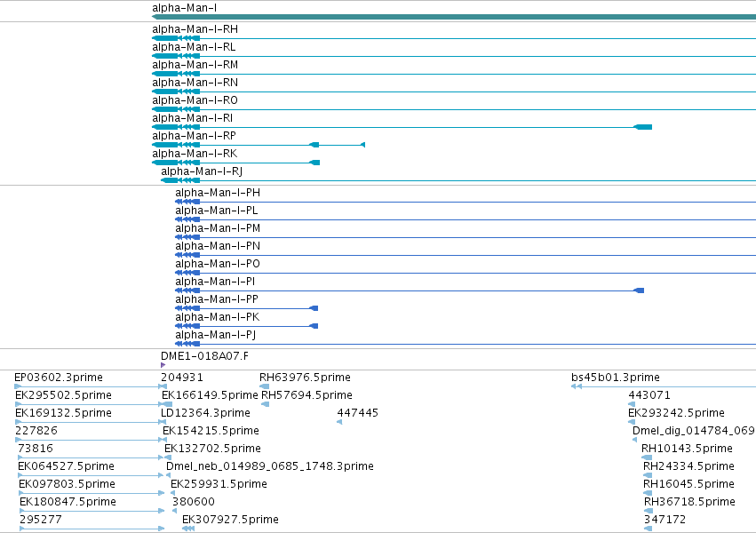Select EST bs45b01.3prime
The width and height of the screenshot is (756, 533).
click(x=616, y=378)
